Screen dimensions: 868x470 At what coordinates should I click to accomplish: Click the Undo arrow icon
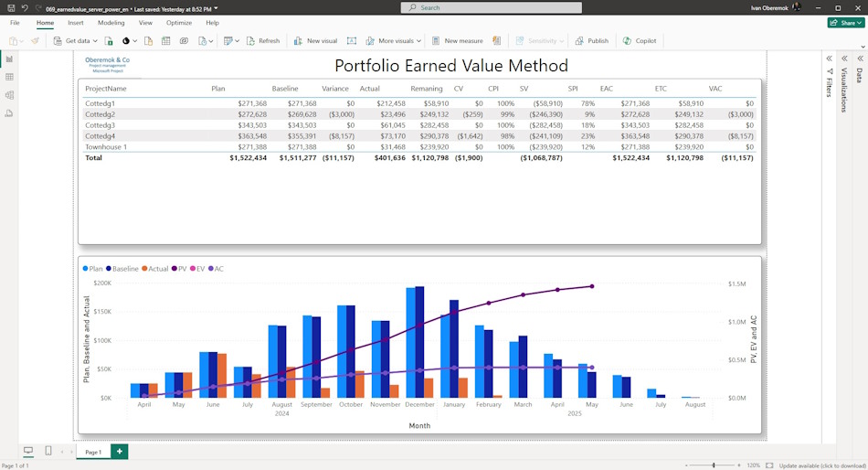25,7
